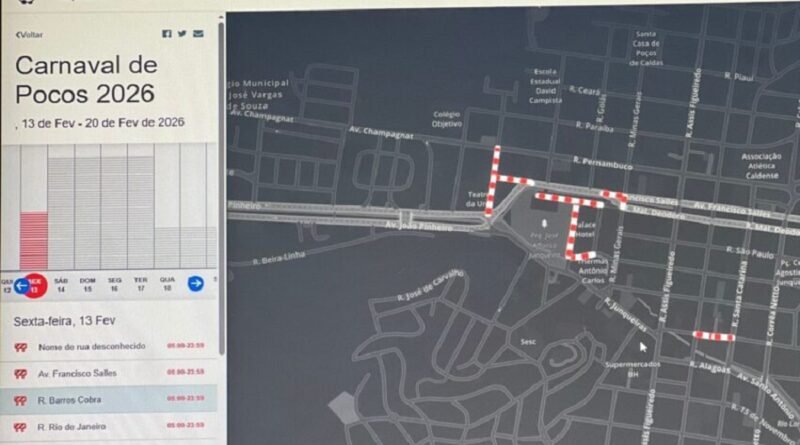This screenshot has height=445, width=800.
Task: Click the closed road segment near R. Santa Catarina
Action: 714,336
